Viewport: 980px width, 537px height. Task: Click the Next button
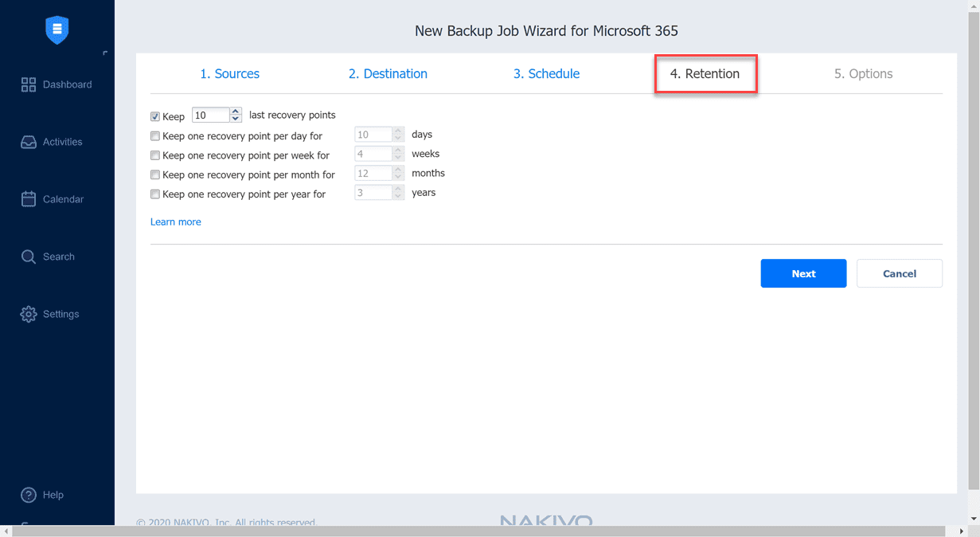(x=803, y=273)
